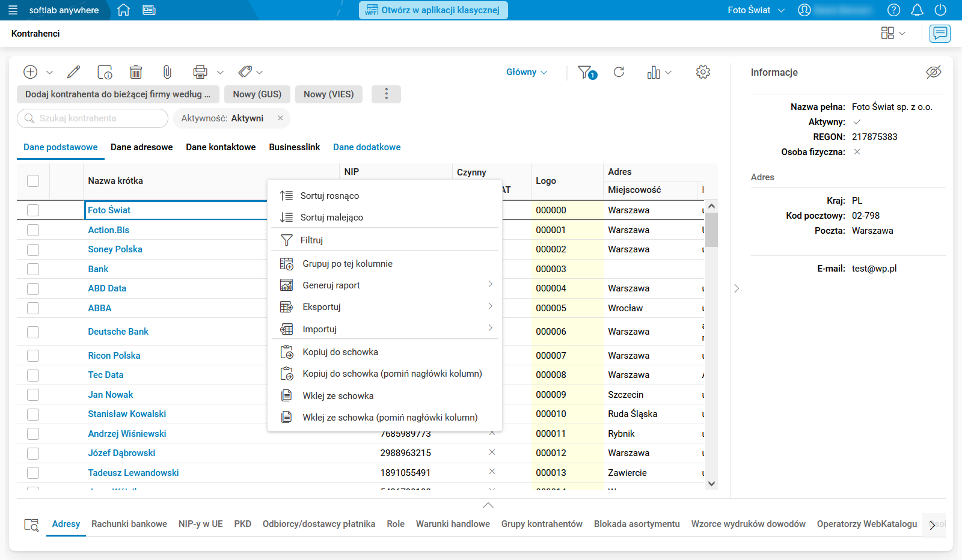Check the Józef Dąbrowski row checkbox
This screenshot has height=560, width=962.
point(33,453)
